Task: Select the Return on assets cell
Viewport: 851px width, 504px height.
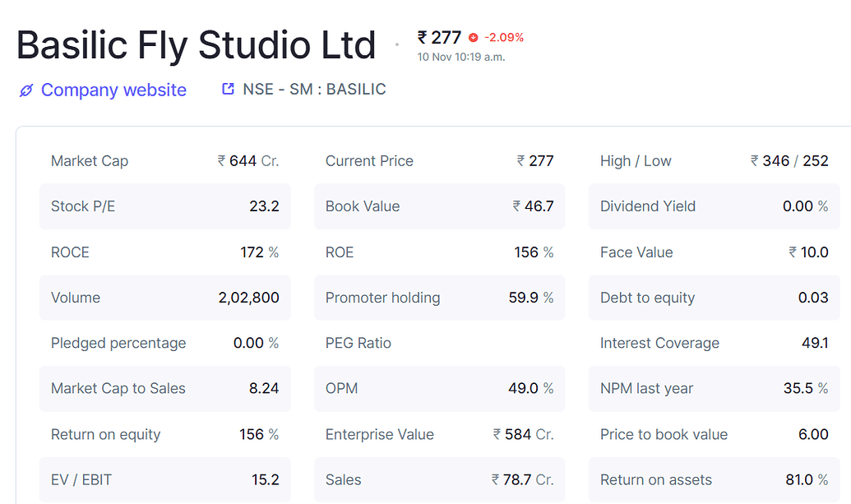Action: (x=714, y=479)
